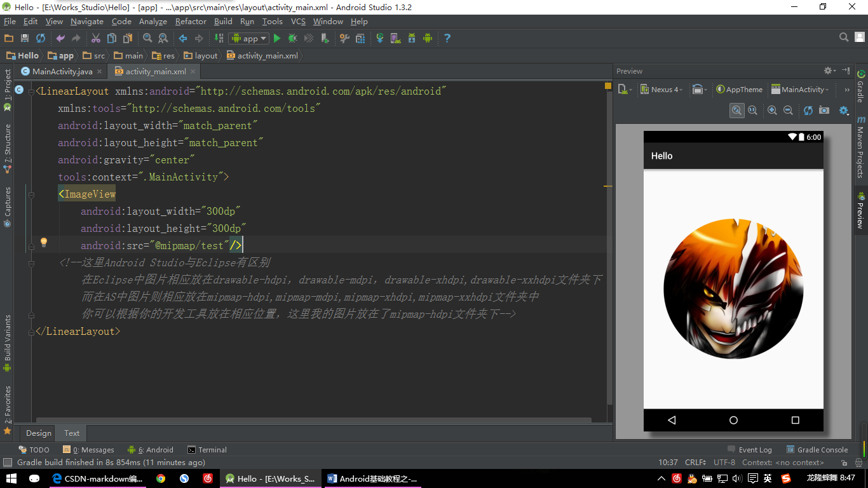Screen dimensions: 868x488
Task: Cut selection with the scissors icon
Action: [96, 38]
